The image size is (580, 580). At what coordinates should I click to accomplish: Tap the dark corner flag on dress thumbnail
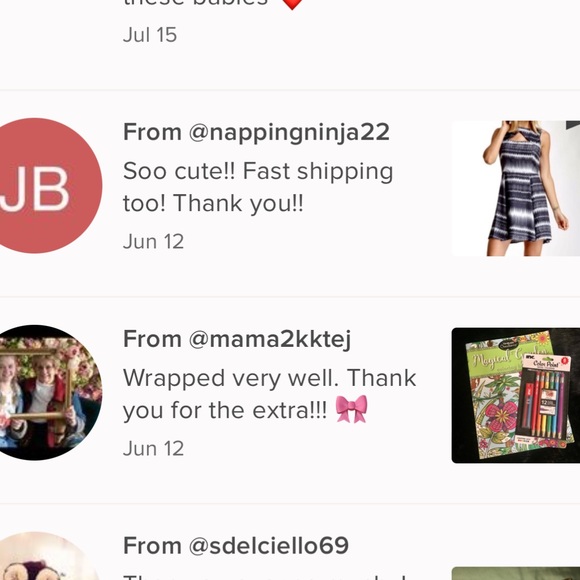point(573,125)
